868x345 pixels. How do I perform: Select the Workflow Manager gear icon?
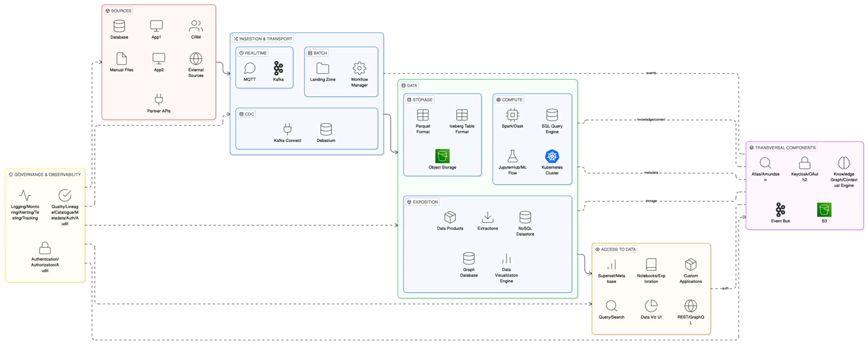[x=359, y=68]
